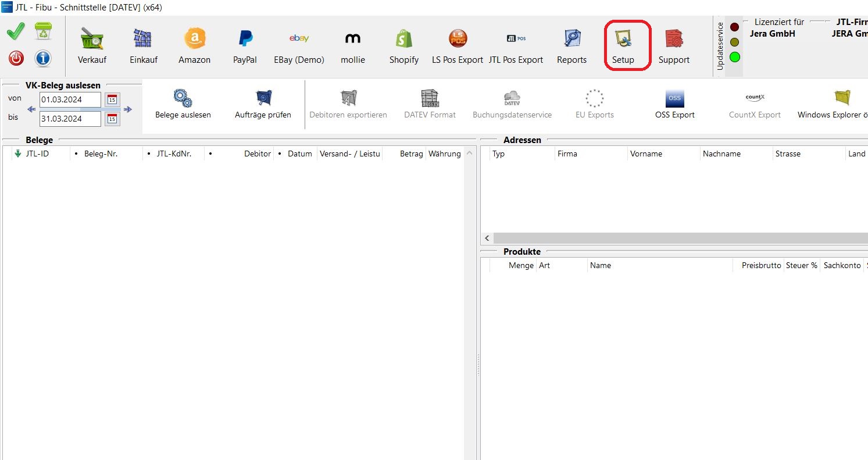Image resolution: width=868 pixels, height=460 pixels.
Task: Shift date range back with left arrow
Action: tap(31, 109)
